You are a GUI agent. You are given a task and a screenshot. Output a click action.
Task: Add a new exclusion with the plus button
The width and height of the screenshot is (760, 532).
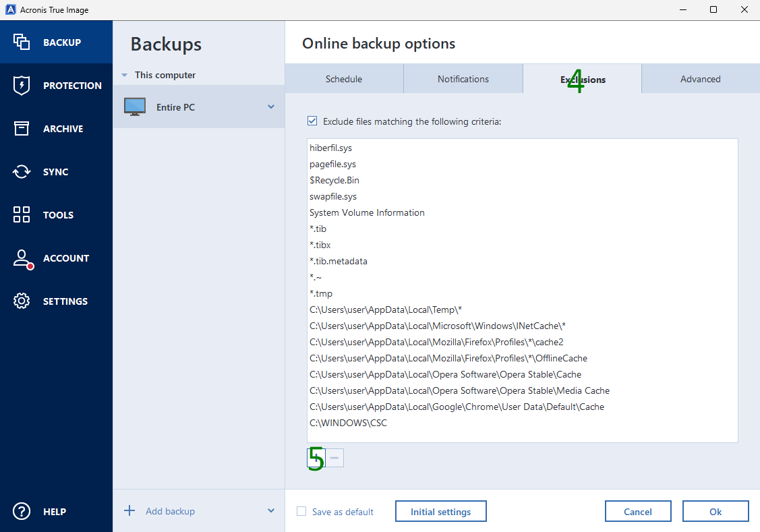click(x=315, y=457)
